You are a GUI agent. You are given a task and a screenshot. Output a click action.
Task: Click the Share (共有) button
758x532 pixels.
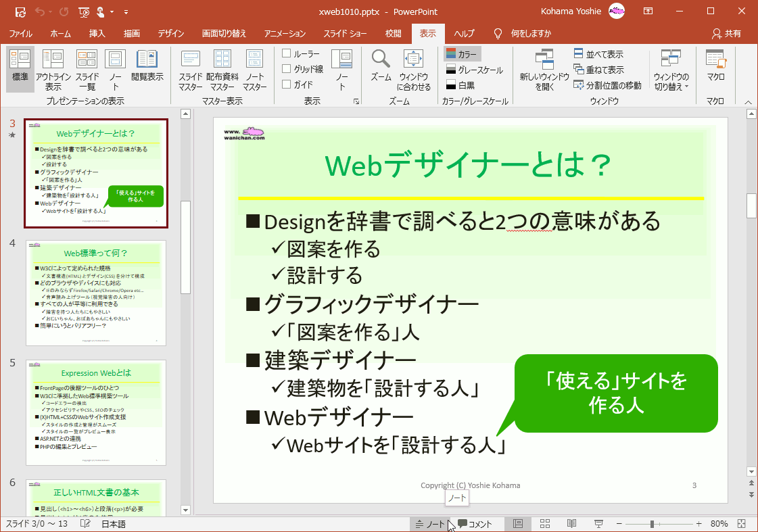pos(727,33)
